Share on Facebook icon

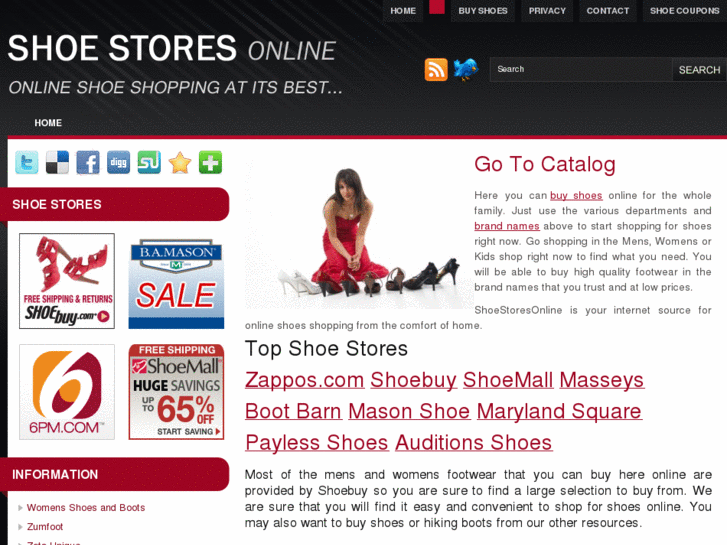point(88,162)
